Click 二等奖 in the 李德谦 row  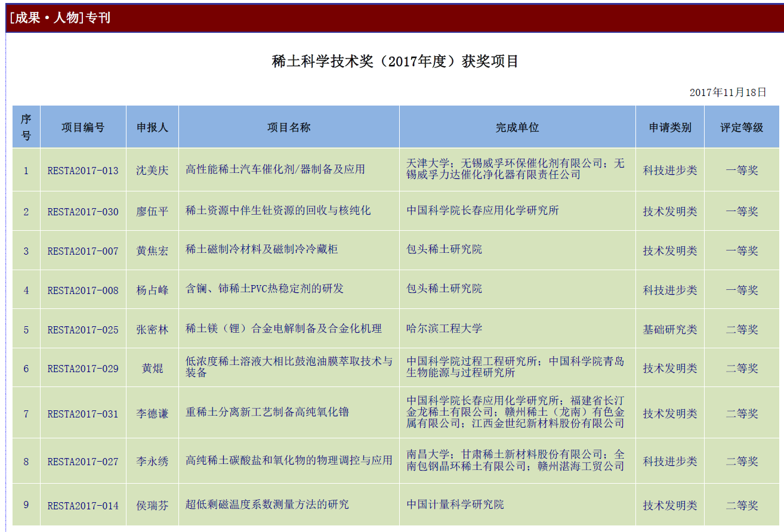[742, 414]
